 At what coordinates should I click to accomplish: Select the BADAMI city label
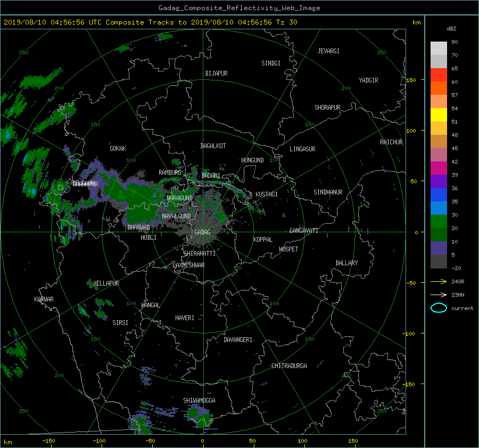point(211,176)
